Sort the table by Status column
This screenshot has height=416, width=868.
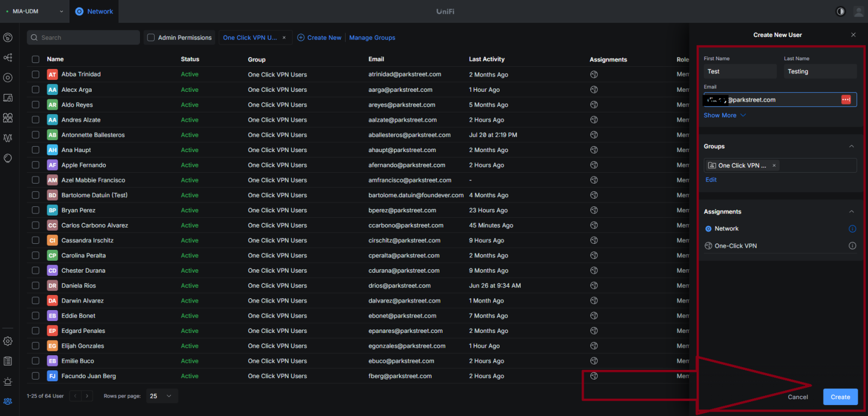[x=190, y=59]
